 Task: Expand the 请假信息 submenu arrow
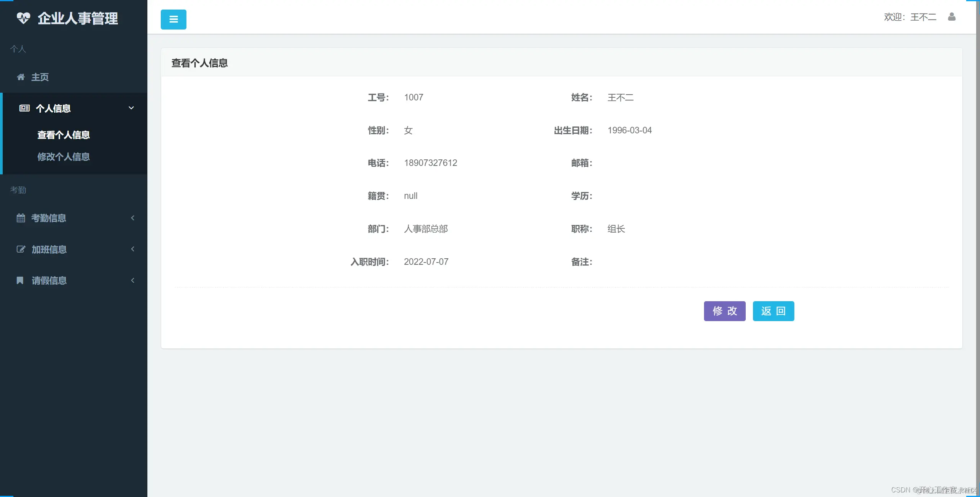pos(132,280)
